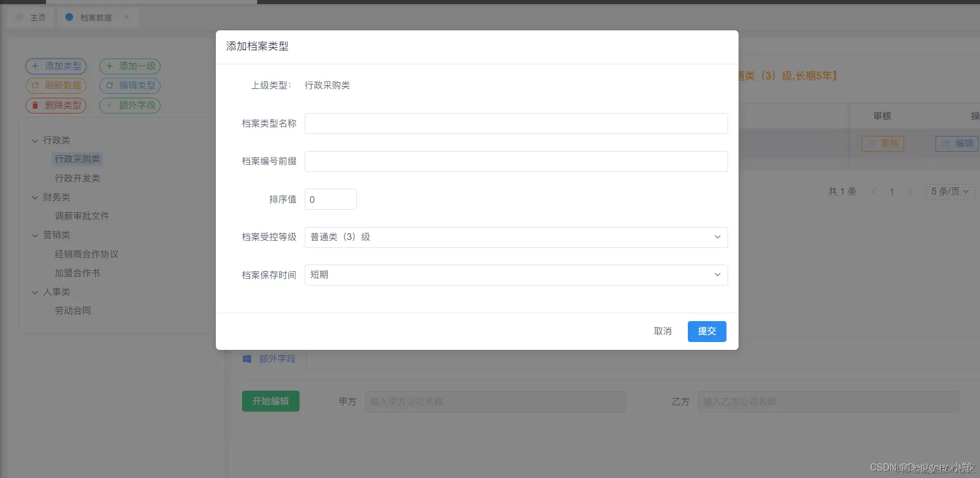
Task: Select 劳动合同 in the tree
Action: point(73,311)
